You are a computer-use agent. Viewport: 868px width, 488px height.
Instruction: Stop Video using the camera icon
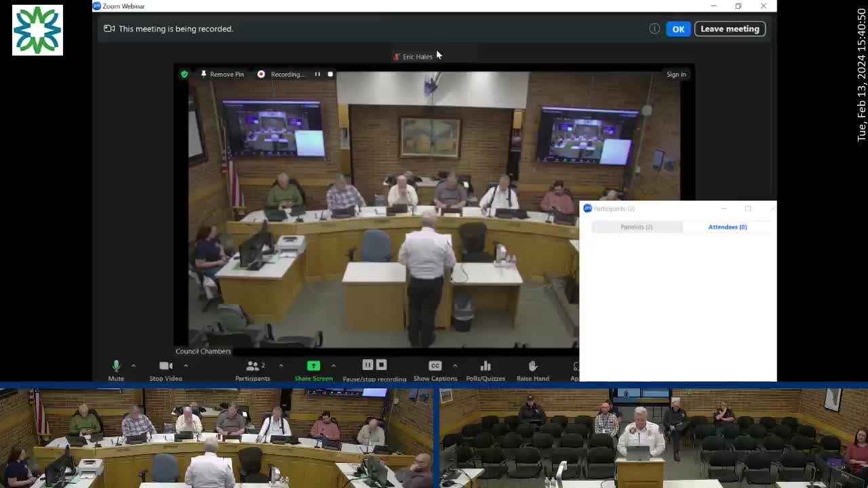click(165, 366)
